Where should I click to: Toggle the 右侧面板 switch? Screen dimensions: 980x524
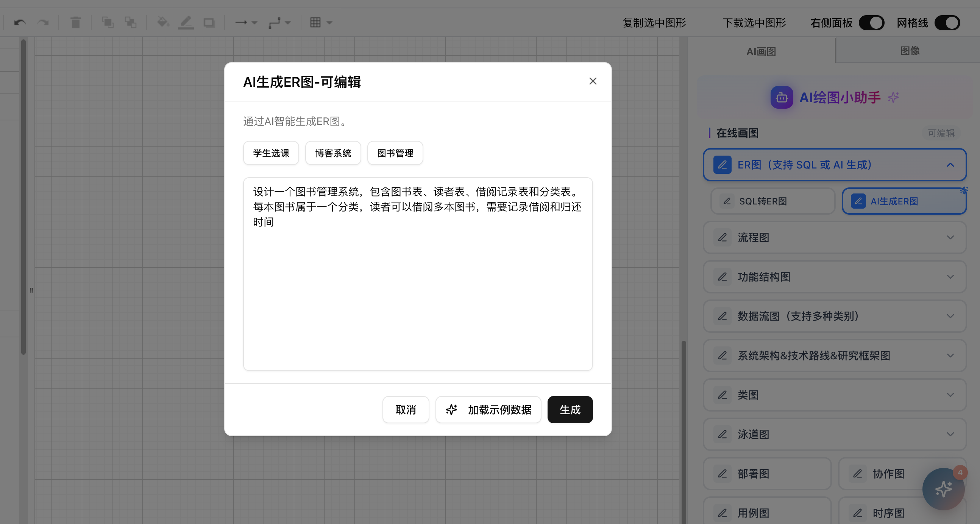click(x=871, y=23)
